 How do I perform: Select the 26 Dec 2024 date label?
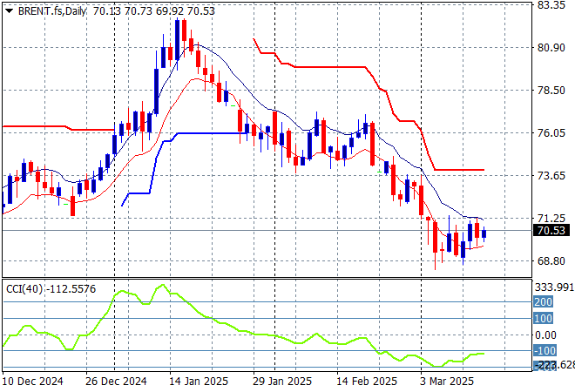(x=116, y=382)
